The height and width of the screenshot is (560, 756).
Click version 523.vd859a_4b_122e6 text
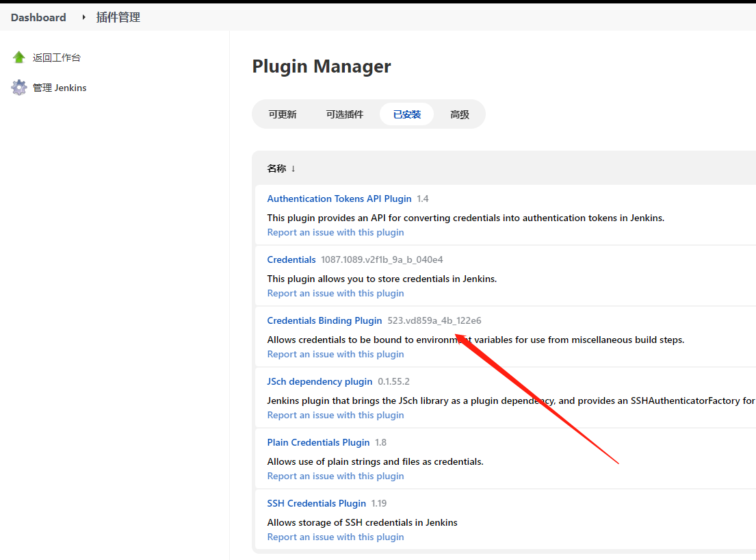[x=434, y=321]
